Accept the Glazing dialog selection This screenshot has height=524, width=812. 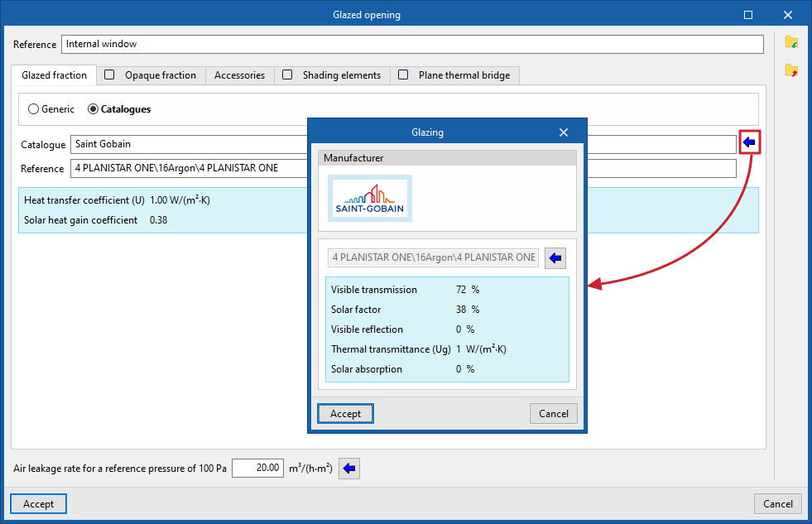tap(345, 414)
